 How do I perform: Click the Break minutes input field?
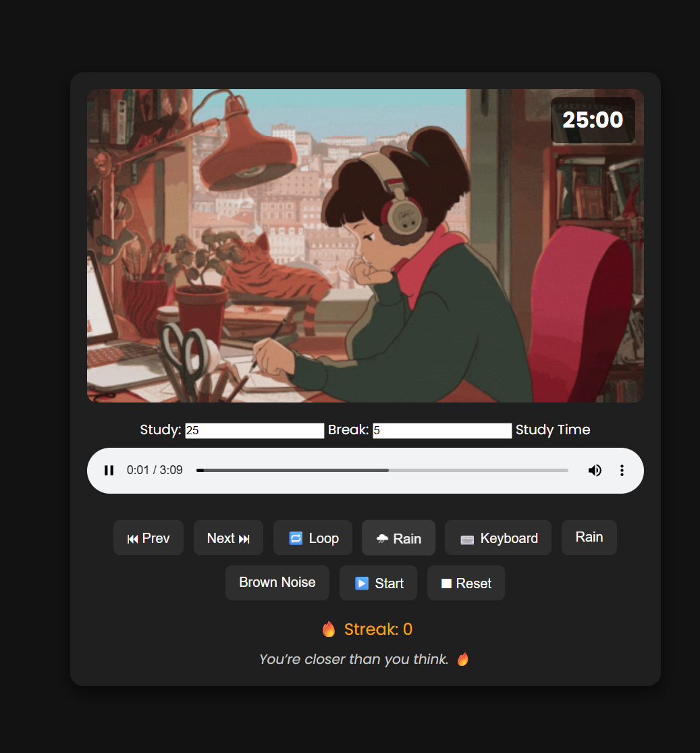tap(442, 430)
